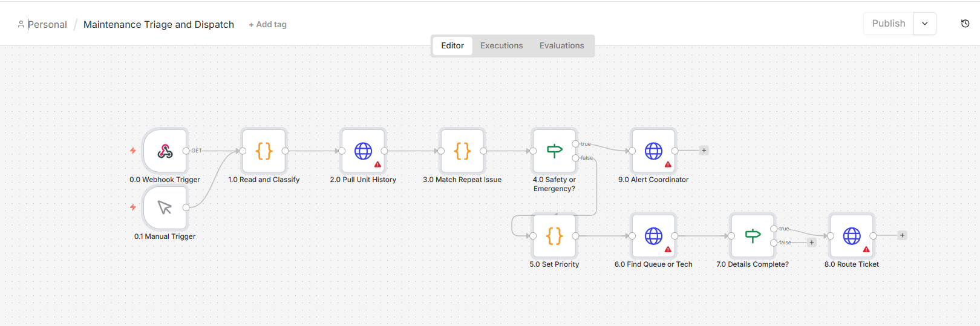Click the "8.0 Route Ticket" label
This screenshot has width=980, height=326.
point(852,264)
